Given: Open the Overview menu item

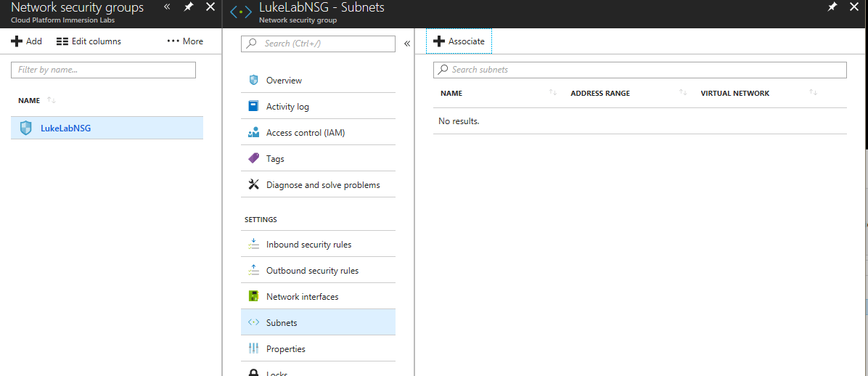Looking at the screenshot, I should 319,81.
